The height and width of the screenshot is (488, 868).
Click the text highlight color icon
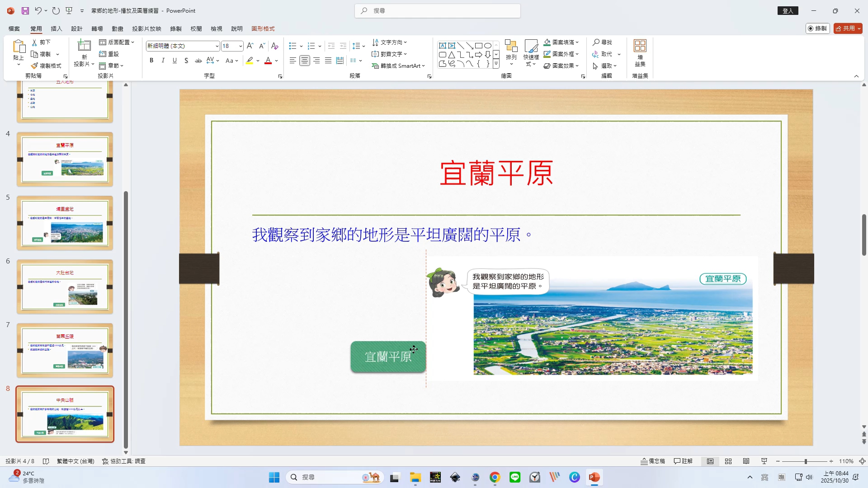click(x=250, y=61)
